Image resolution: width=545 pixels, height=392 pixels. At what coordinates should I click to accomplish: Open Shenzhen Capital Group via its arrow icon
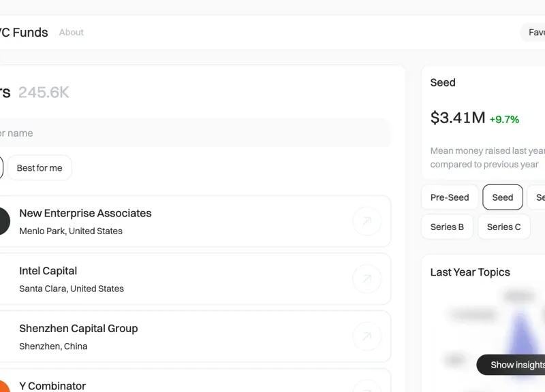[367, 336]
